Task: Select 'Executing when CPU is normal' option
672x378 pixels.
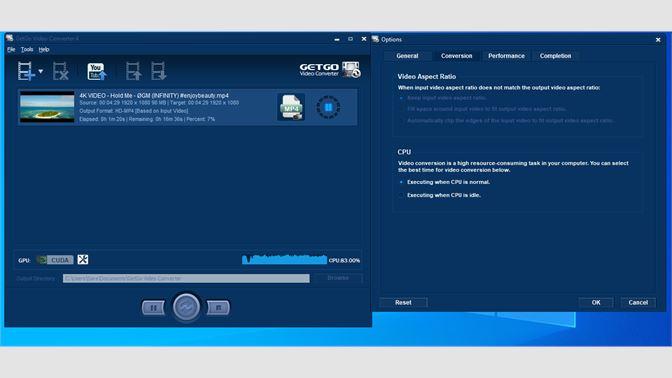Action: [x=445, y=182]
